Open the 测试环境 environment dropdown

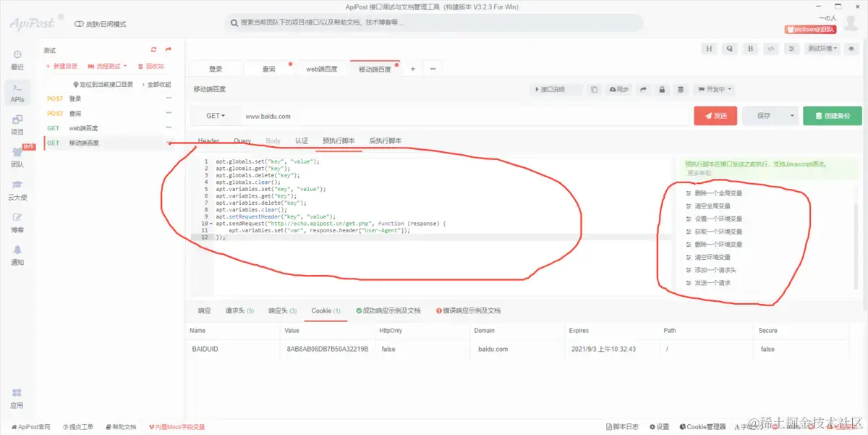coord(822,48)
